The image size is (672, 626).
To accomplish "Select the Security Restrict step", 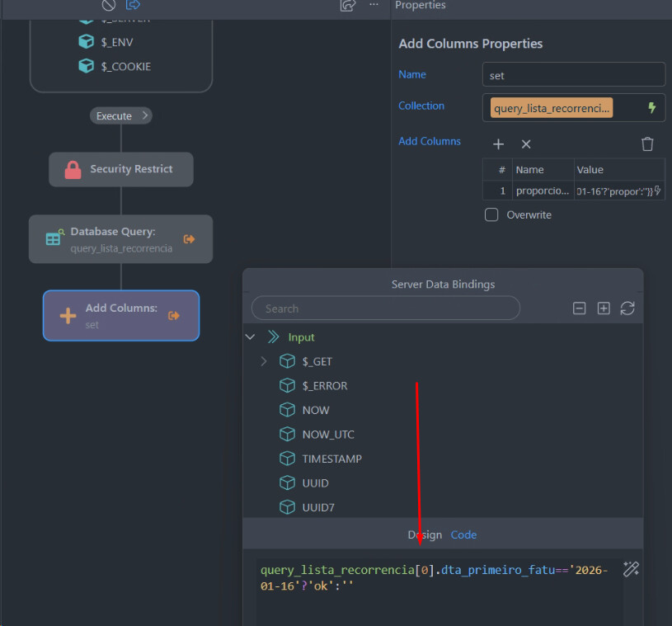I will click(x=121, y=169).
